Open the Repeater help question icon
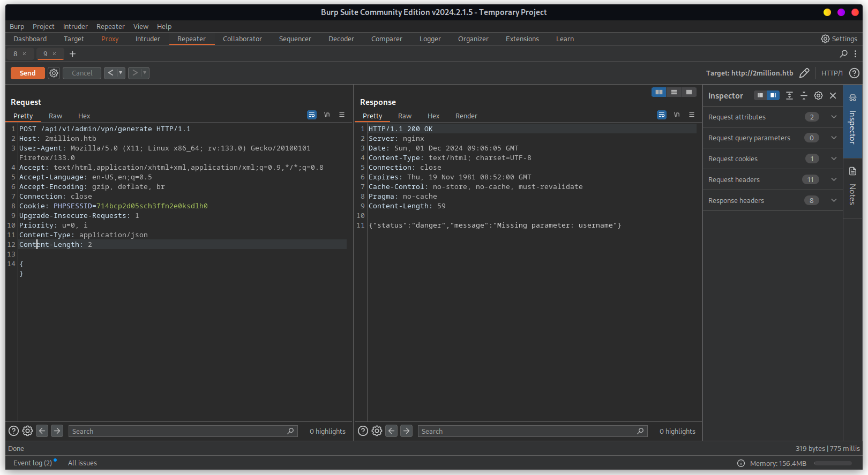The height and width of the screenshot is (475, 868). [854, 73]
